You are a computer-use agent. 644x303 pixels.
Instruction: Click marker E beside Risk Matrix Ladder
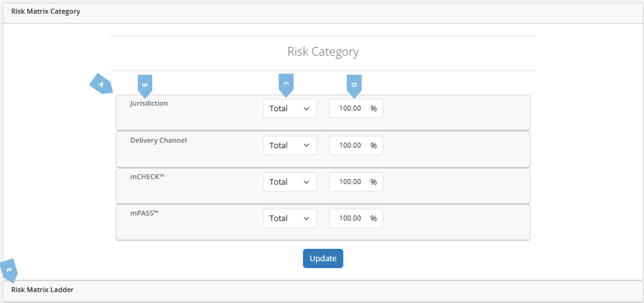pyautogui.click(x=9, y=270)
